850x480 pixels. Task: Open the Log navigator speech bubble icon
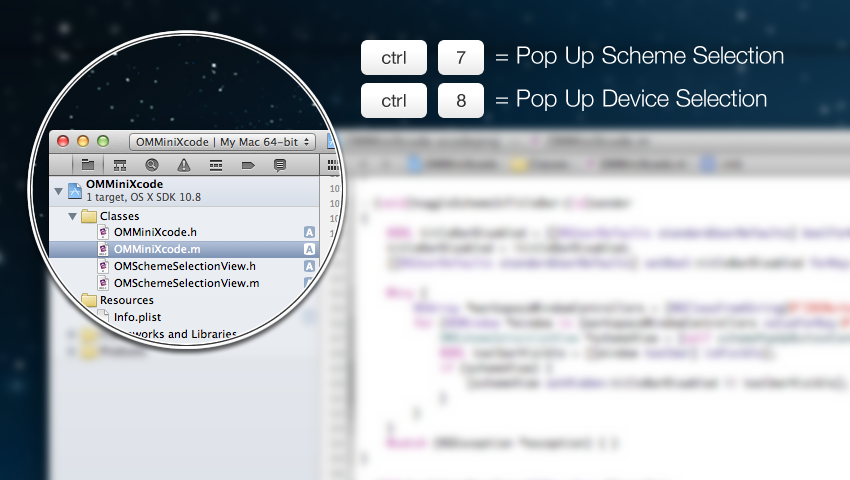280,165
